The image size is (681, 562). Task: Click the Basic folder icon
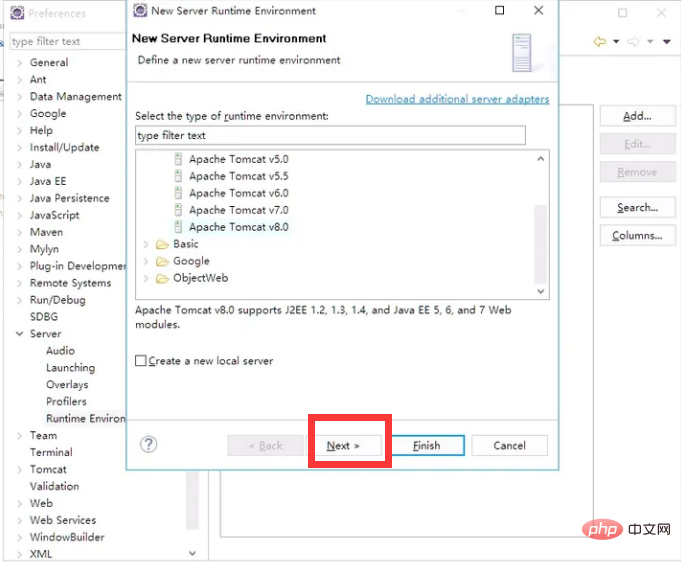click(162, 244)
